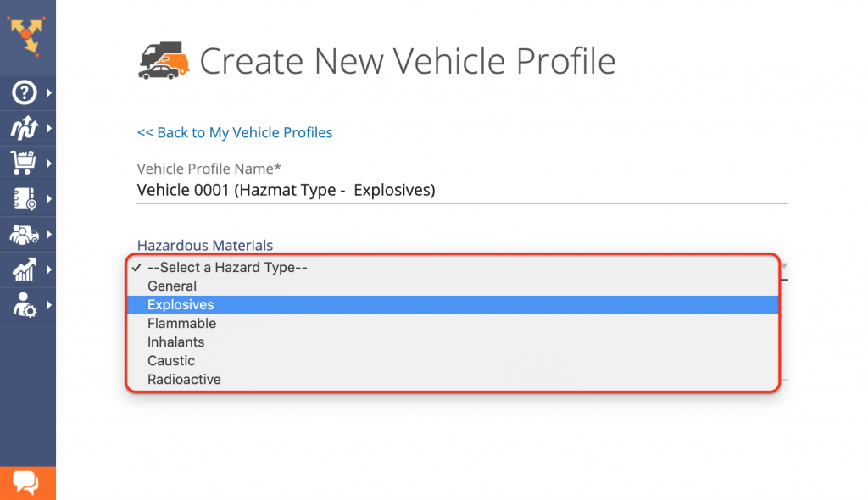Pick the Inhalants hazard type
The height and width of the screenshot is (500, 868).
(175, 342)
